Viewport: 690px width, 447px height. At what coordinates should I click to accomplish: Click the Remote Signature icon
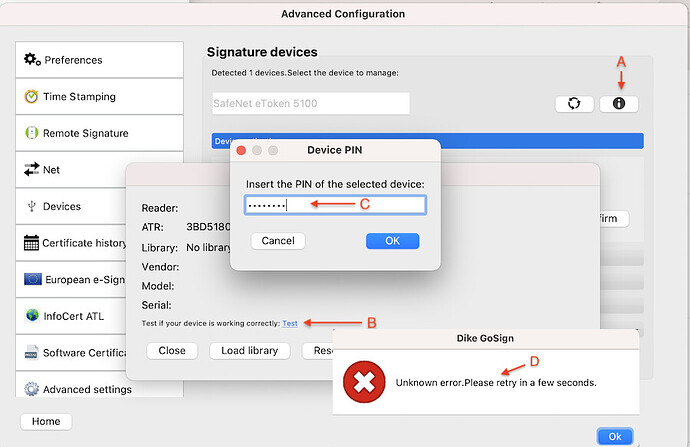32,133
